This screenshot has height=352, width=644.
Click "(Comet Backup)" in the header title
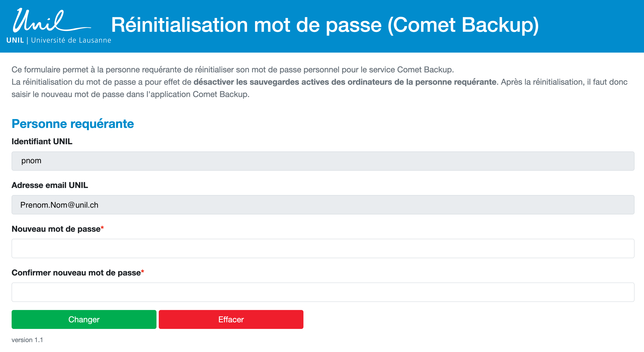pyautogui.click(x=463, y=25)
